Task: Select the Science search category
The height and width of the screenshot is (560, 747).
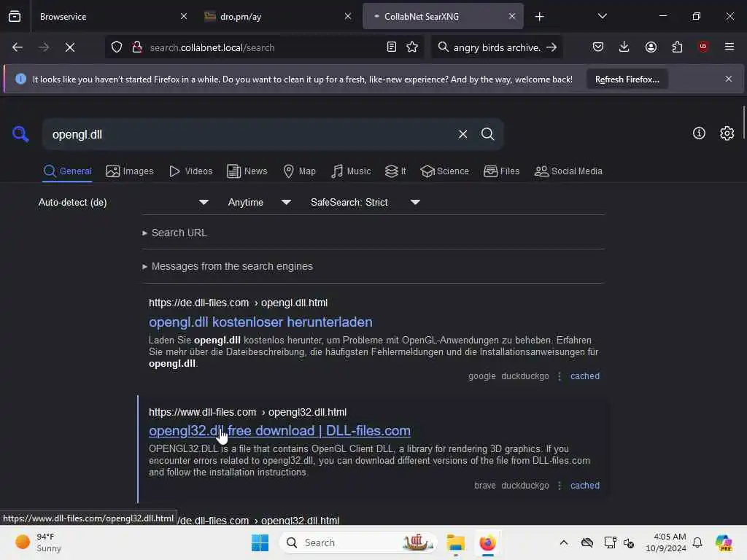Action: [444, 171]
